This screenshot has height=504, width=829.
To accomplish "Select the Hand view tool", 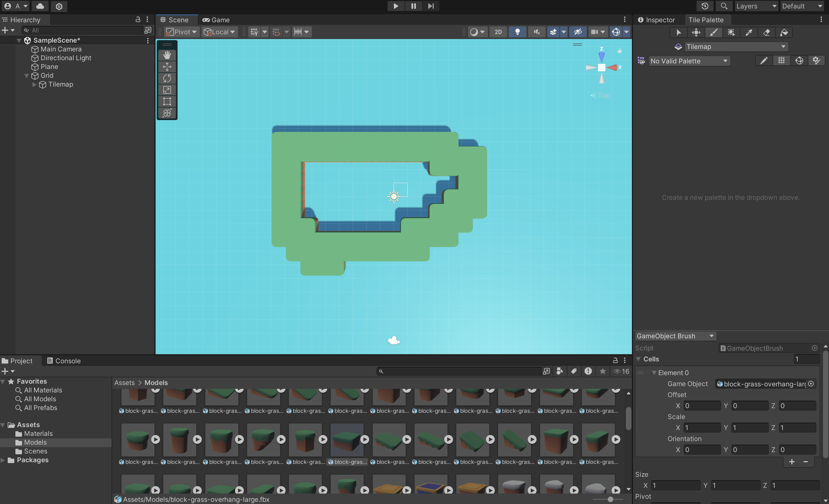I will (167, 55).
